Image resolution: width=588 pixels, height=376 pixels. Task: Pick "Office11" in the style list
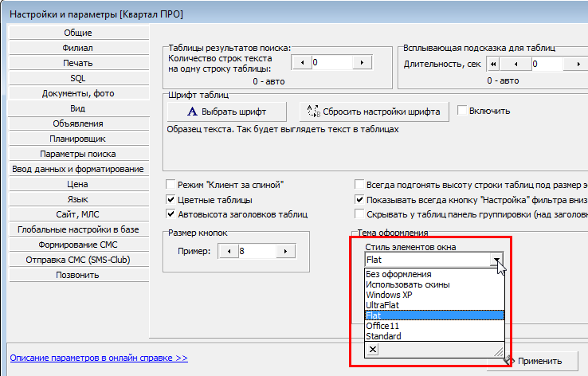pyautogui.click(x=384, y=326)
